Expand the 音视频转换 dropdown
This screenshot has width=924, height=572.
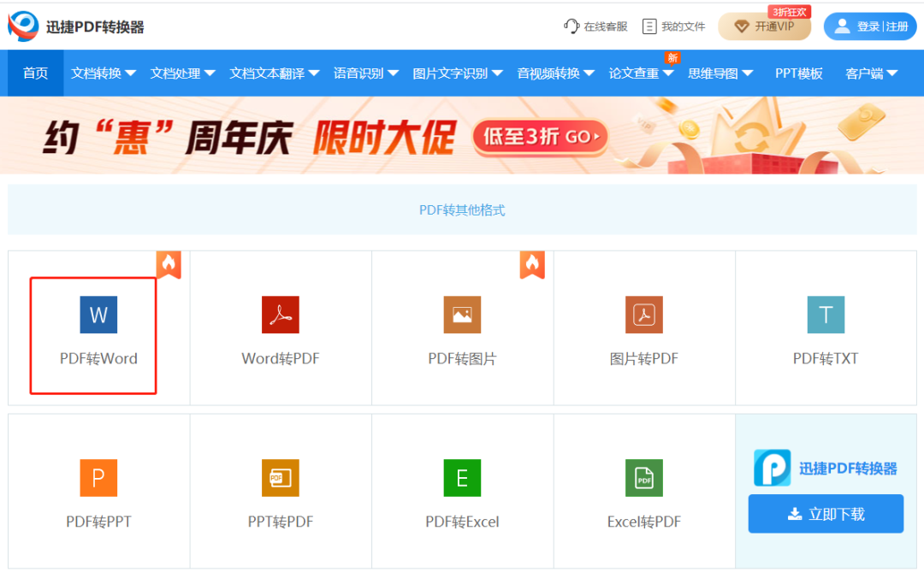(556, 73)
